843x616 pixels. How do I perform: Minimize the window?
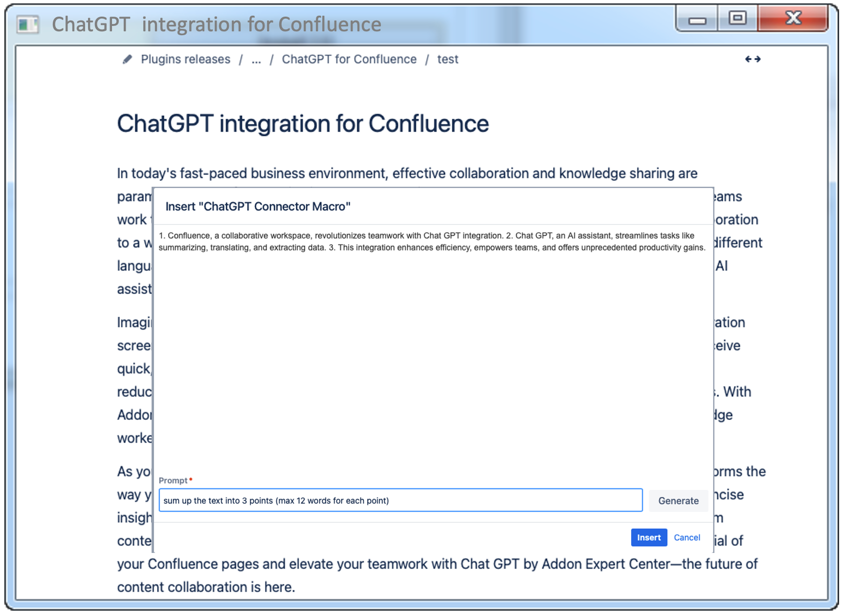point(697,20)
